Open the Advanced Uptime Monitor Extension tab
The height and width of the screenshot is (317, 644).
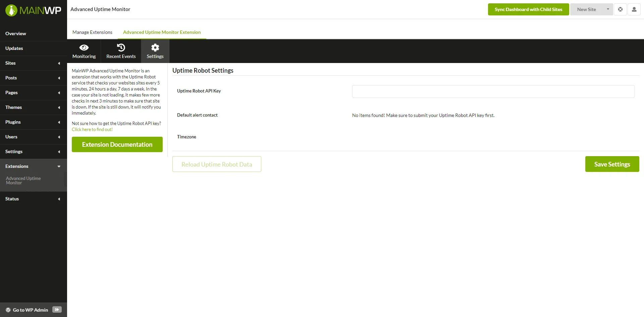point(162,32)
